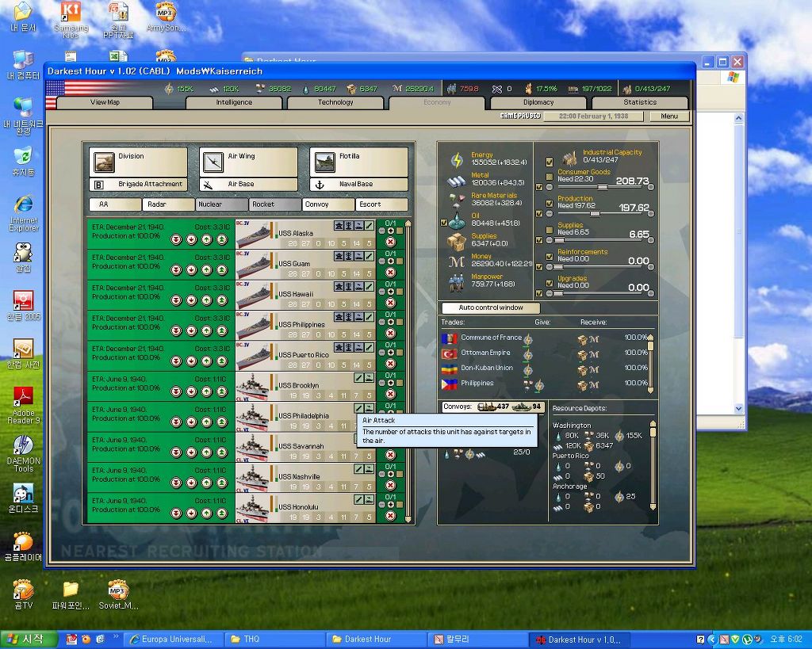Click the Ottoman Empire flag in Trades

click(x=449, y=354)
